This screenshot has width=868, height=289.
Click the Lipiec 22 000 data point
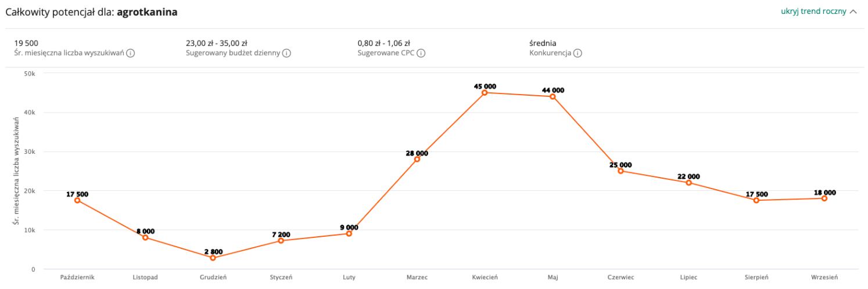pos(688,183)
